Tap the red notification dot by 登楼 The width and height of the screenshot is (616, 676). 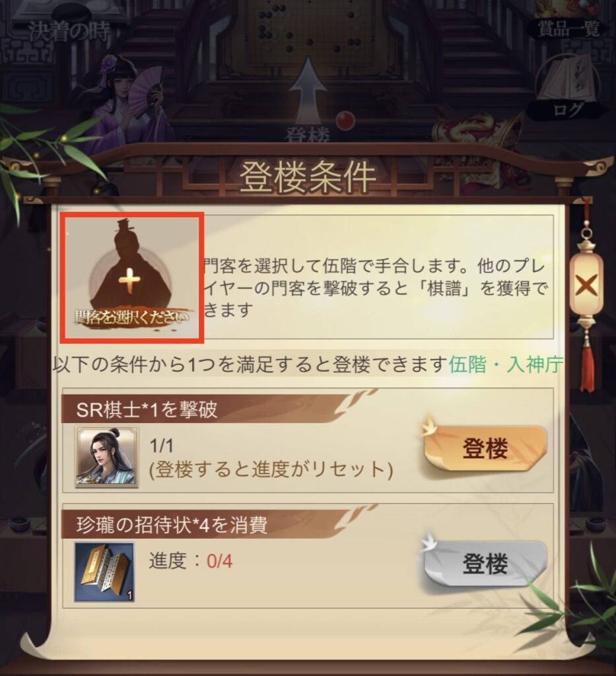(x=345, y=120)
